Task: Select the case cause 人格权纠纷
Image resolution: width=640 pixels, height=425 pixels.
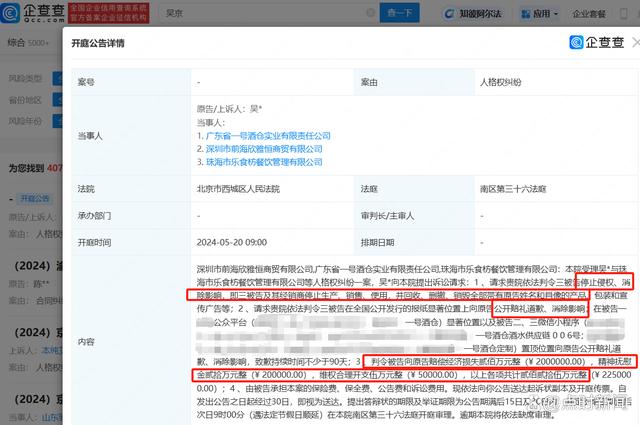Action: (x=501, y=82)
